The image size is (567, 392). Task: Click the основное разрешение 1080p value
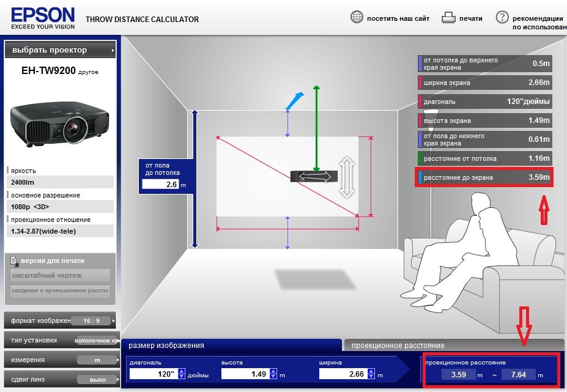coord(60,207)
